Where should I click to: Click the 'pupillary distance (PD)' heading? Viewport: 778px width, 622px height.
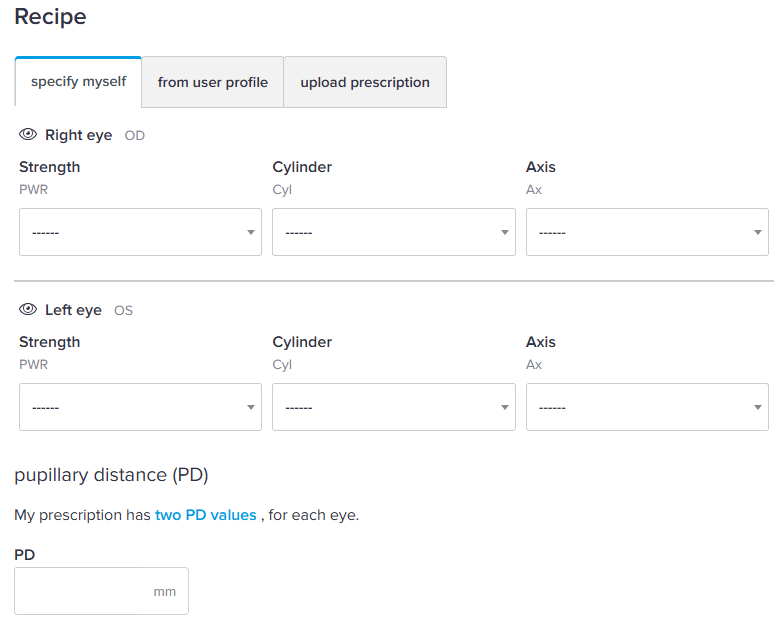111,474
